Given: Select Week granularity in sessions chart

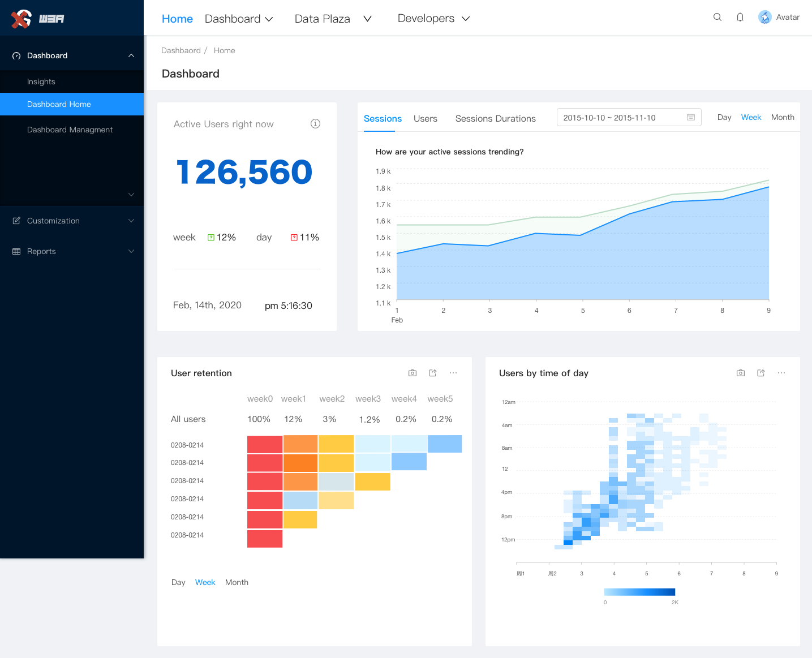Looking at the screenshot, I should (x=751, y=117).
